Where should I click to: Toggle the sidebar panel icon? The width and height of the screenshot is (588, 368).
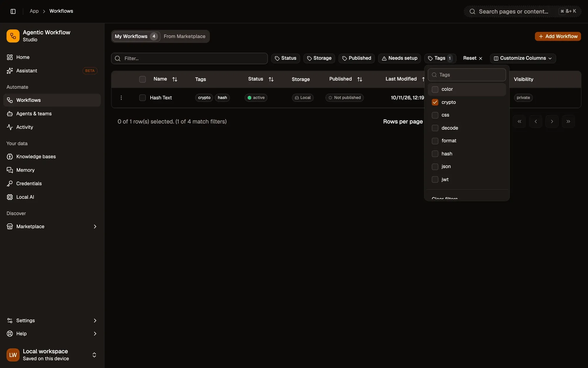click(13, 11)
